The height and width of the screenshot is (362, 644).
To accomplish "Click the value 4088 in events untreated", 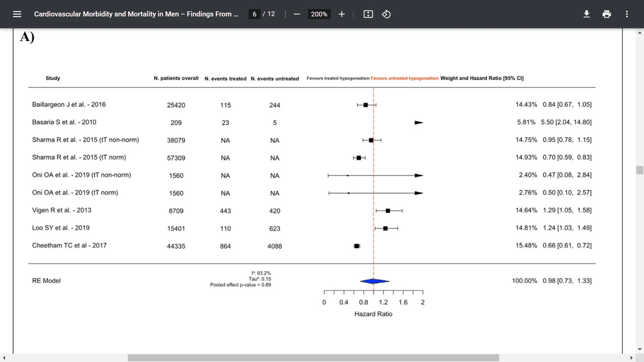I will [x=275, y=246].
